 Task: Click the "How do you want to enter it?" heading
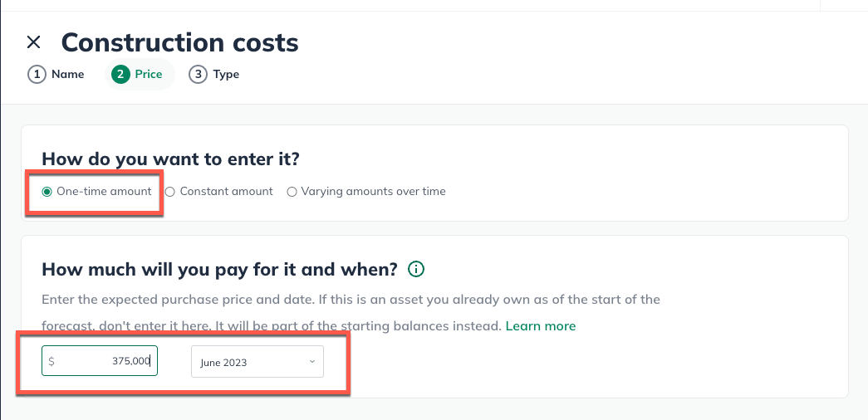170,159
